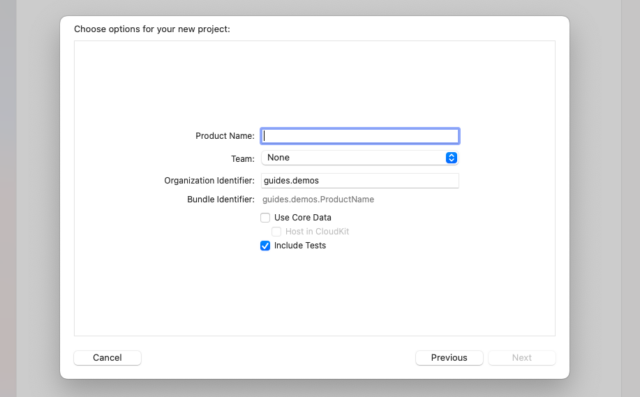This screenshot has height=397, width=640.
Task: Click the Organization Identifier label
Action: point(209,181)
